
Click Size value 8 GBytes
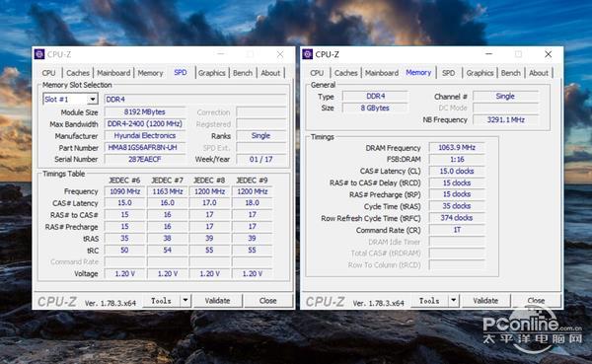point(375,108)
